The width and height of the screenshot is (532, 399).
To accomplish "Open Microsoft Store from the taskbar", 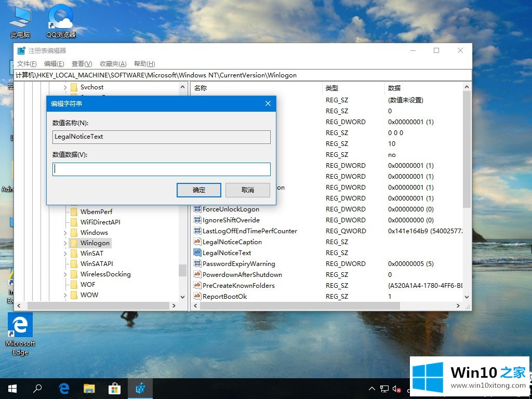I will (x=115, y=389).
